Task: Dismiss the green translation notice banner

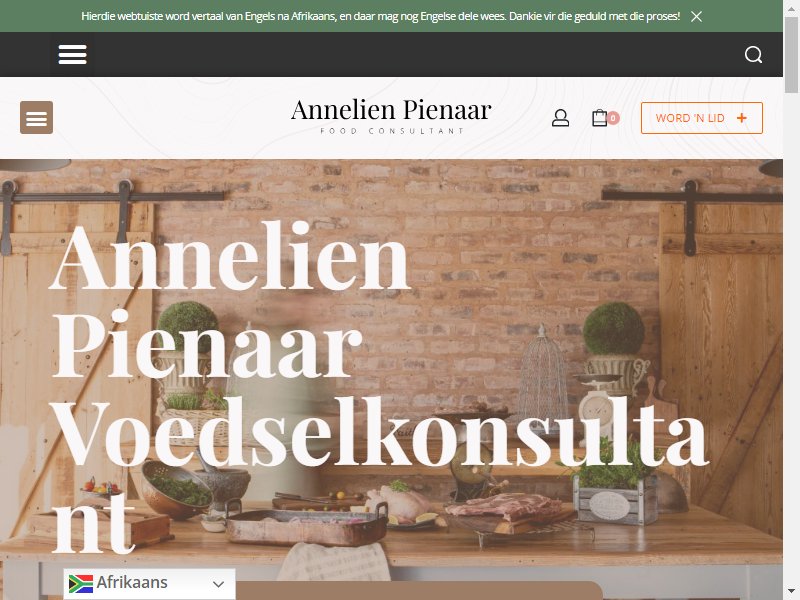Action: [x=696, y=16]
